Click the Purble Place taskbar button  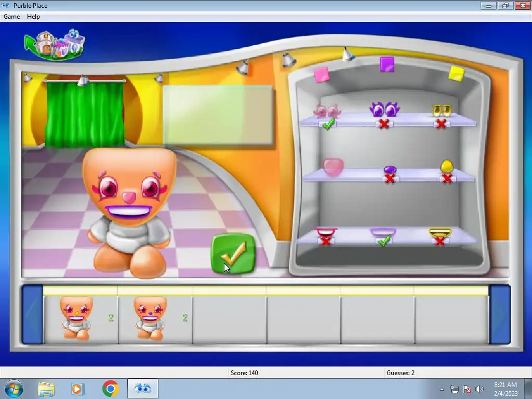tap(142, 389)
